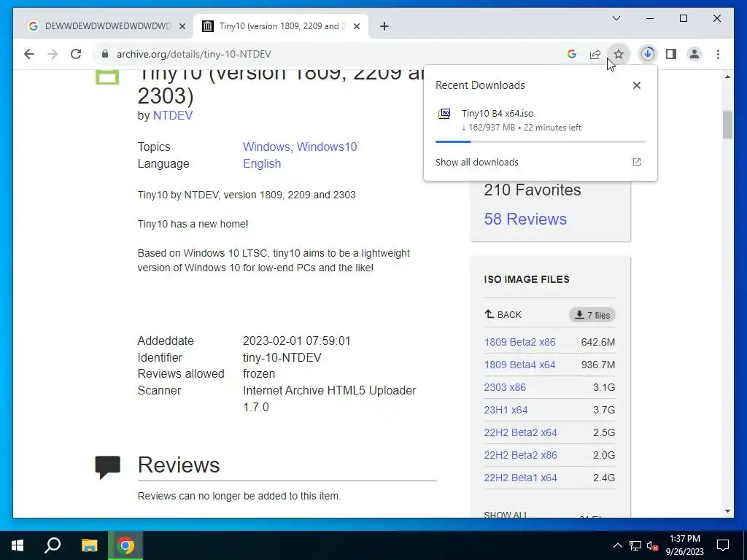Download 22H2 Beta1 x64 ISO
This screenshot has width=747, height=560.
[520, 478]
